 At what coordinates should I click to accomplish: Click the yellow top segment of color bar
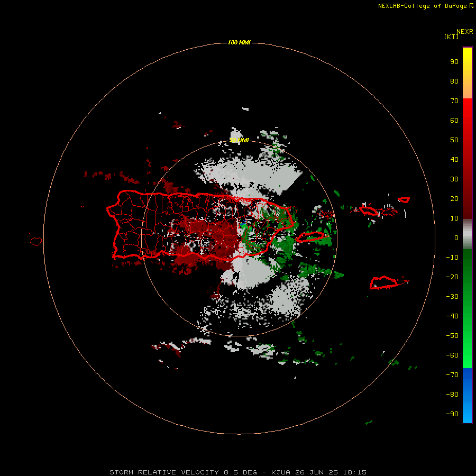467,73
